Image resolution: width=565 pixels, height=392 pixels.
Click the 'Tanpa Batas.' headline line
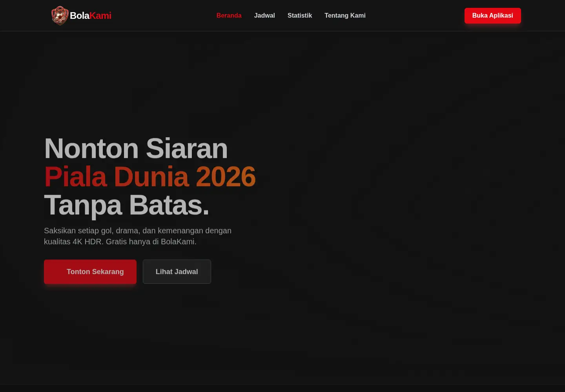(127, 205)
